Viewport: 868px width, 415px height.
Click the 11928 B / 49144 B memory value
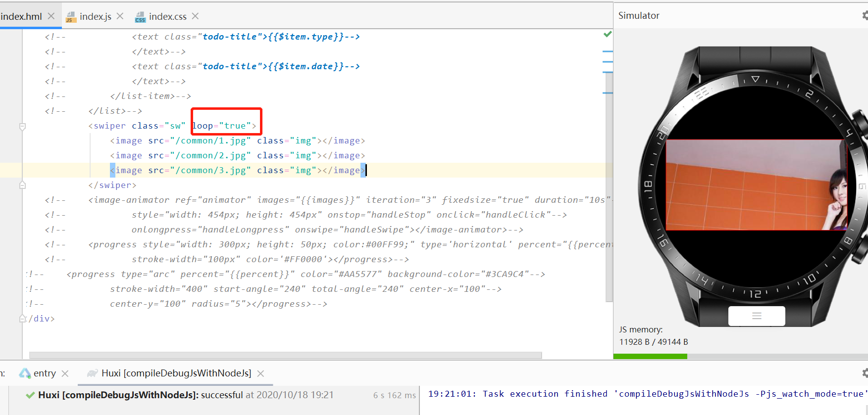pyautogui.click(x=654, y=342)
